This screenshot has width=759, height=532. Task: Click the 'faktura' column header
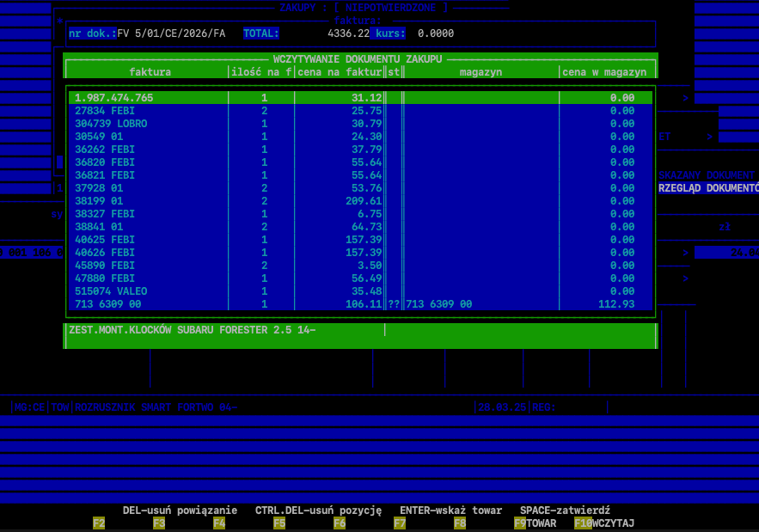coord(150,72)
